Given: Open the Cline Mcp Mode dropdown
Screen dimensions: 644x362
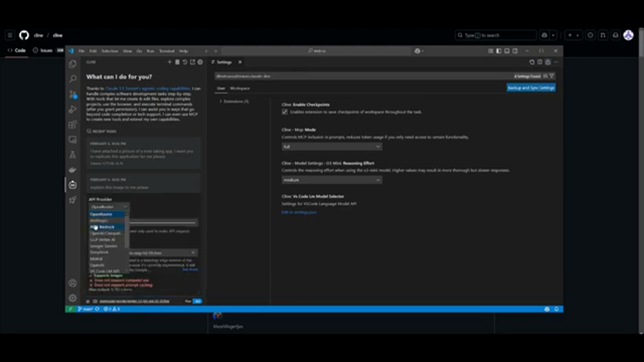Looking at the screenshot, I should tap(331, 146).
